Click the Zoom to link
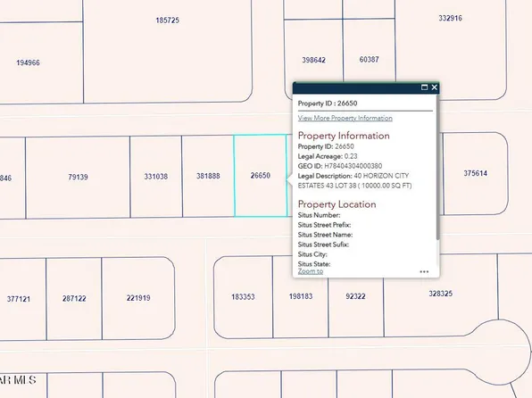This screenshot has width=532, height=398. 311,271
